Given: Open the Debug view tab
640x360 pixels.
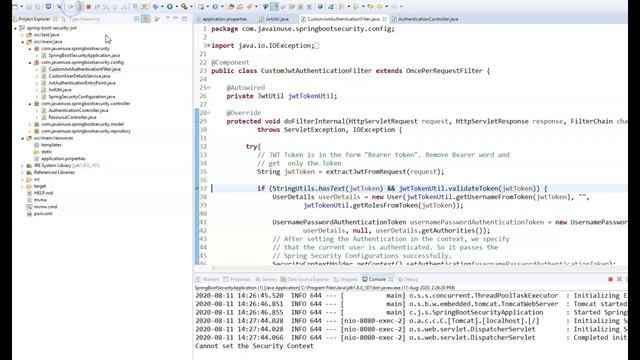Looking at the screenshot, I should (x=408, y=279).
